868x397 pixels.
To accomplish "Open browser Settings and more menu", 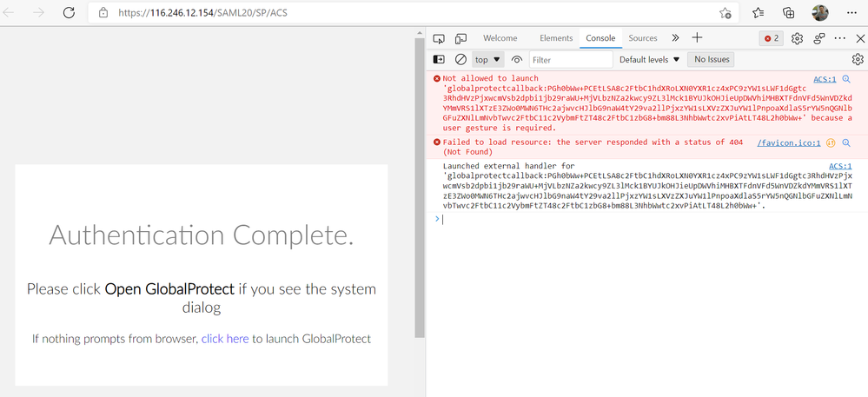I will (851, 13).
